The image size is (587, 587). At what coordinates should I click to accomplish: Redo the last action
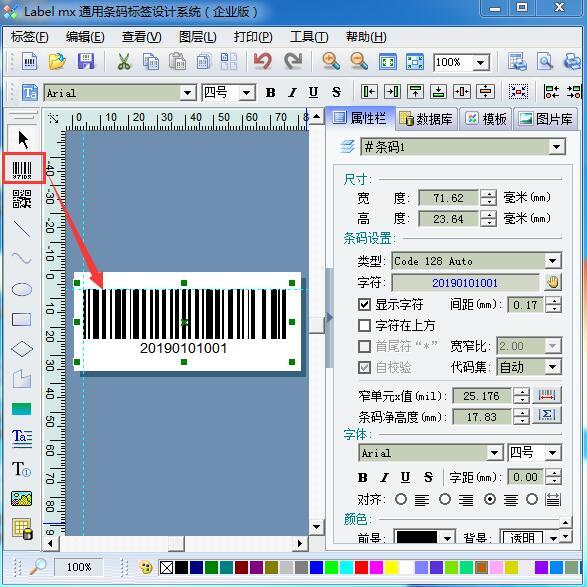point(293,61)
